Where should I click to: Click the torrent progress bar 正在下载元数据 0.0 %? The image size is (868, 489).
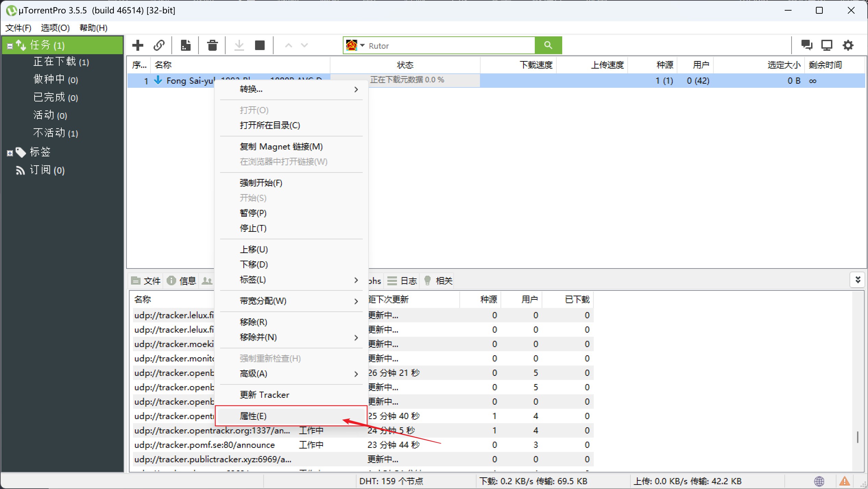(x=405, y=80)
